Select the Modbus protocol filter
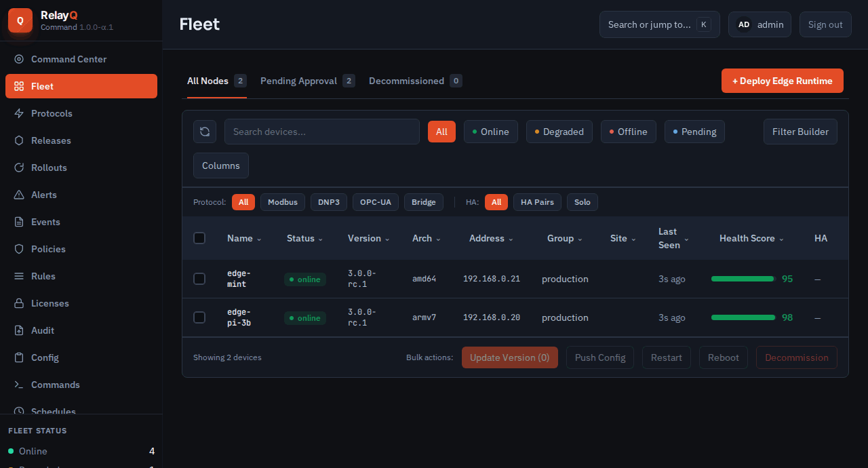 283,202
